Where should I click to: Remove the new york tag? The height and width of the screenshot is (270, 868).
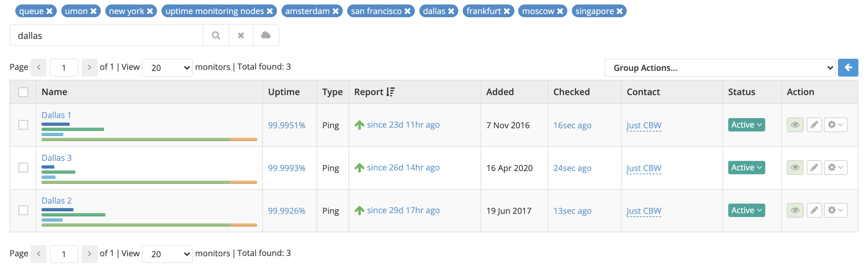[x=150, y=11]
